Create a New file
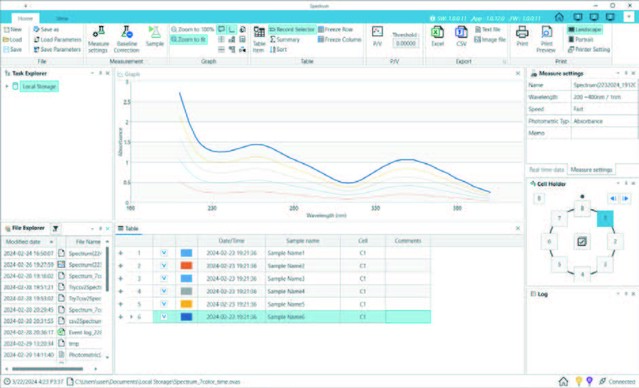Viewport: 639px width, 388px height. (x=12, y=29)
